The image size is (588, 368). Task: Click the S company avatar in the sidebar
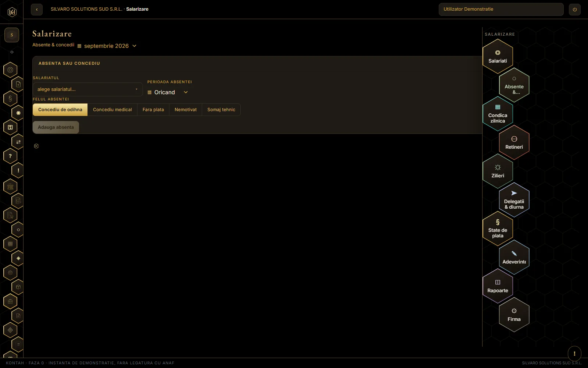[12, 35]
